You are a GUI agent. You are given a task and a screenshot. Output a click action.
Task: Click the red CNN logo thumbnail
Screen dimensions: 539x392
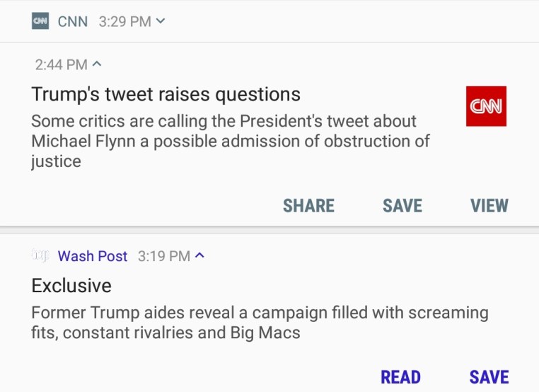pos(486,106)
